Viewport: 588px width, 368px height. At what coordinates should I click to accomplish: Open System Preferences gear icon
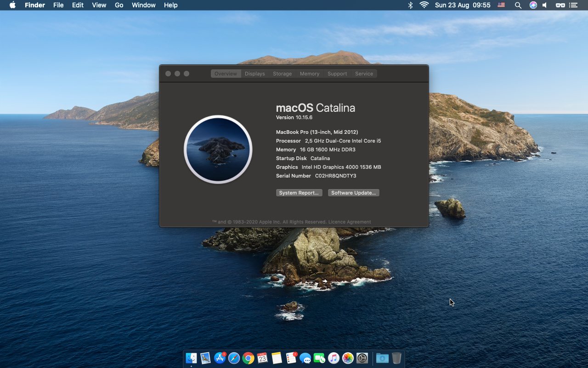coord(362,358)
